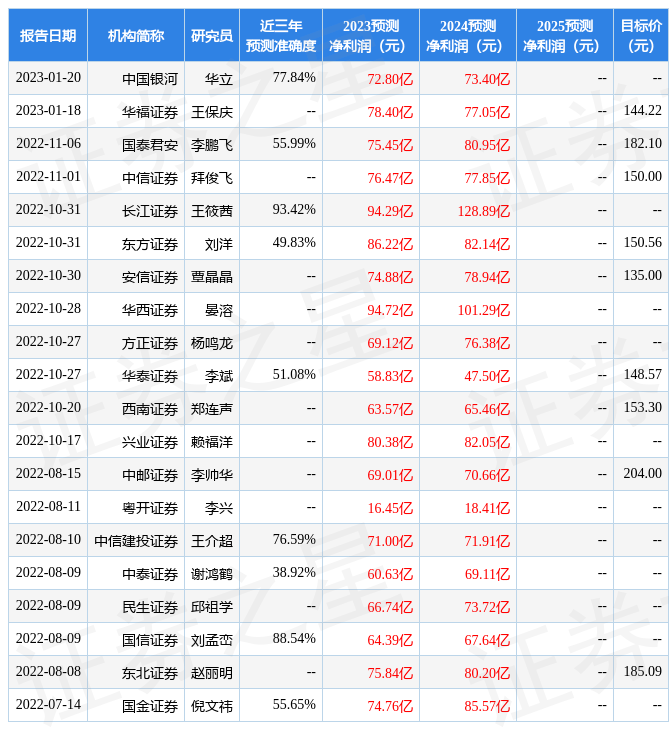Click researcher name 杨鸣龙

[212, 344]
